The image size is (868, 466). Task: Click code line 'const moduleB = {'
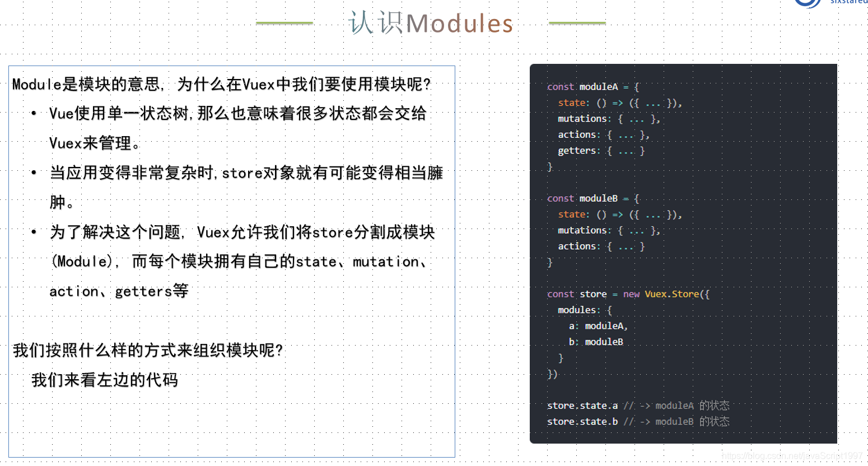point(593,198)
